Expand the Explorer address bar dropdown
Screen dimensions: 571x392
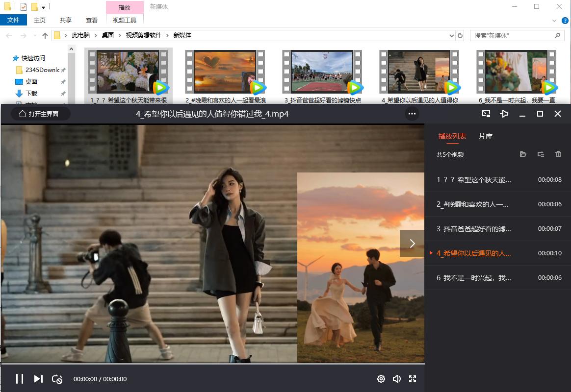click(x=452, y=35)
